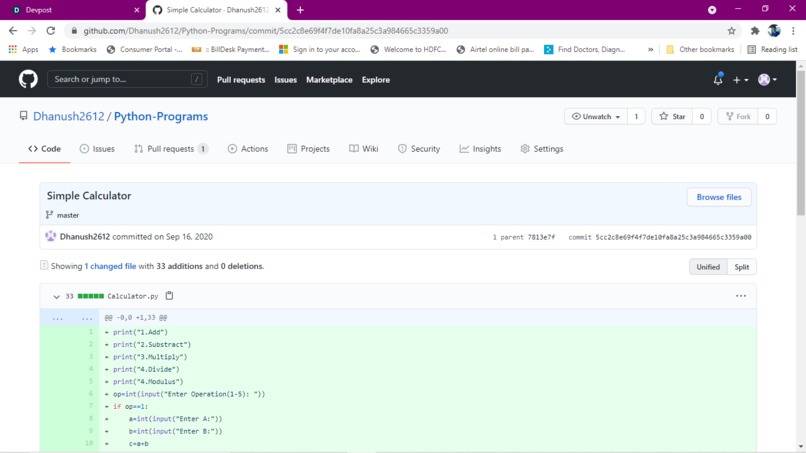Screen dimensions: 806x453
Task: Click the page vertical scrollbar
Action: pos(801,143)
